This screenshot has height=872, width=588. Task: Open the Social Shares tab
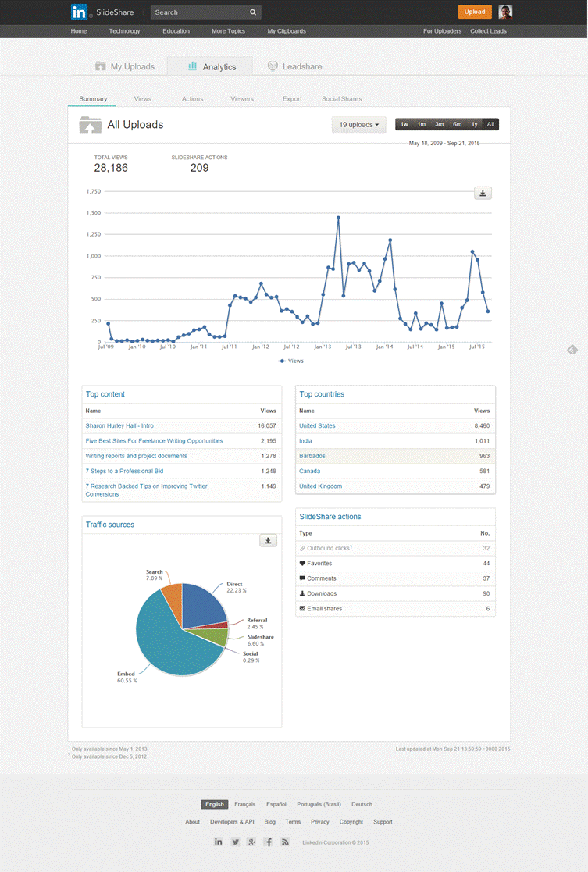coord(341,99)
